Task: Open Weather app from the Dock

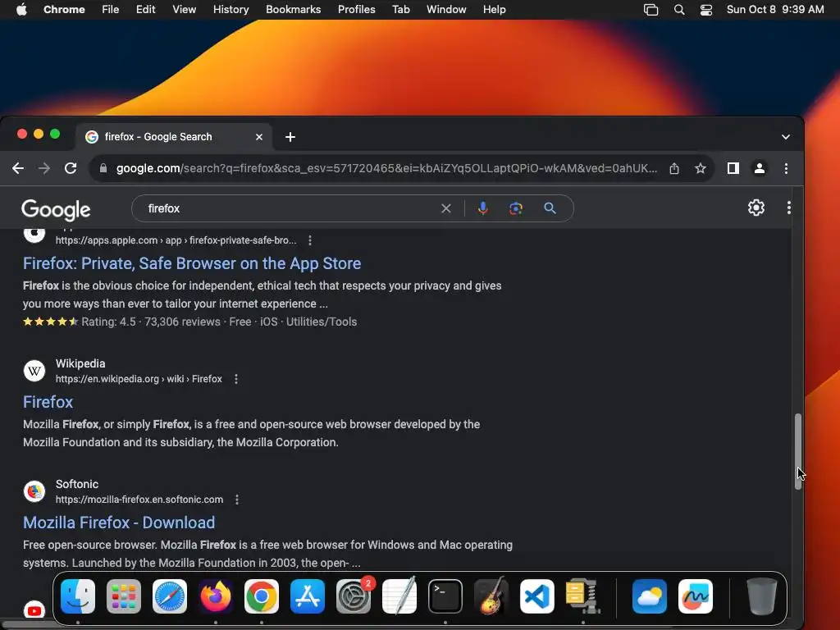Action: click(650, 596)
